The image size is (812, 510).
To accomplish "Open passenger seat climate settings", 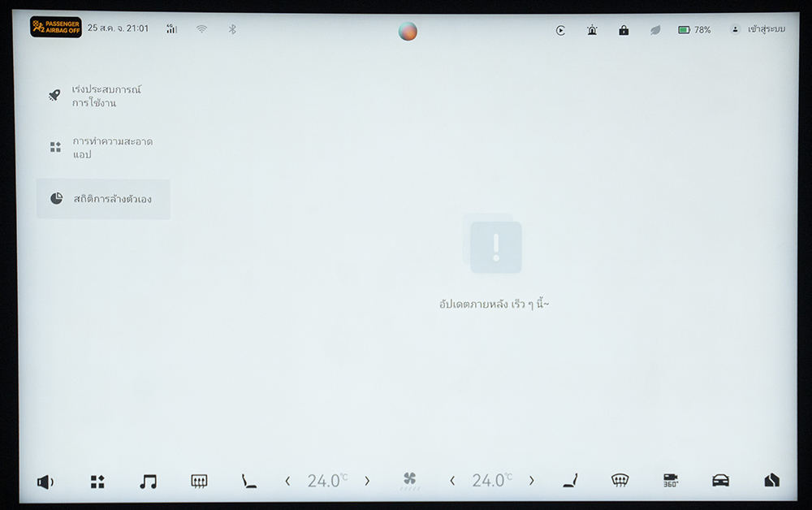I will [x=570, y=481].
